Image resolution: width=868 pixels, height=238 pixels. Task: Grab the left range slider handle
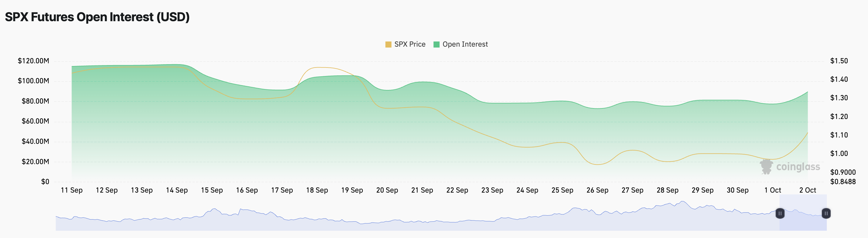tap(780, 213)
